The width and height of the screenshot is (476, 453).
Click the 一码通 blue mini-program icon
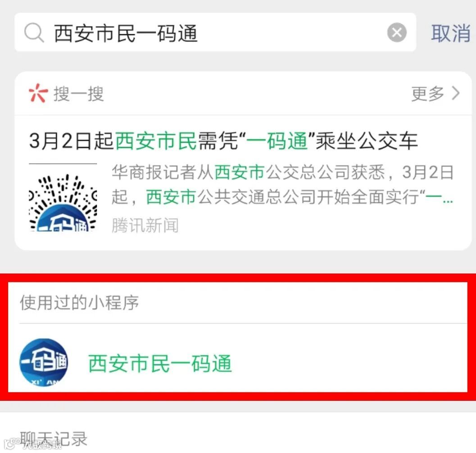pyautogui.click(x=44, y=362)
